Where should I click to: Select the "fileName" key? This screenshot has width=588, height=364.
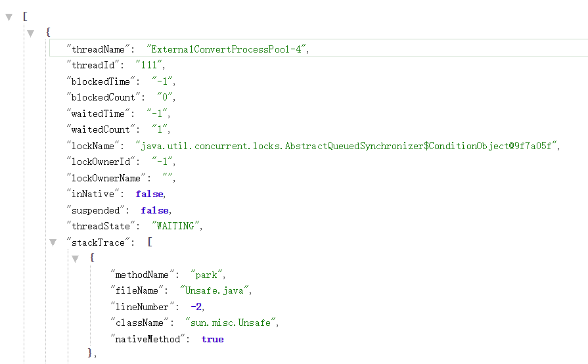[137, 290]
